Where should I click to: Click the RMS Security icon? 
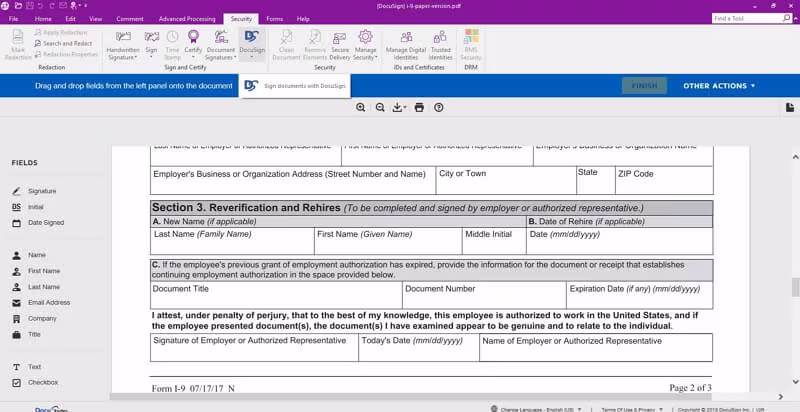[471, 44]
